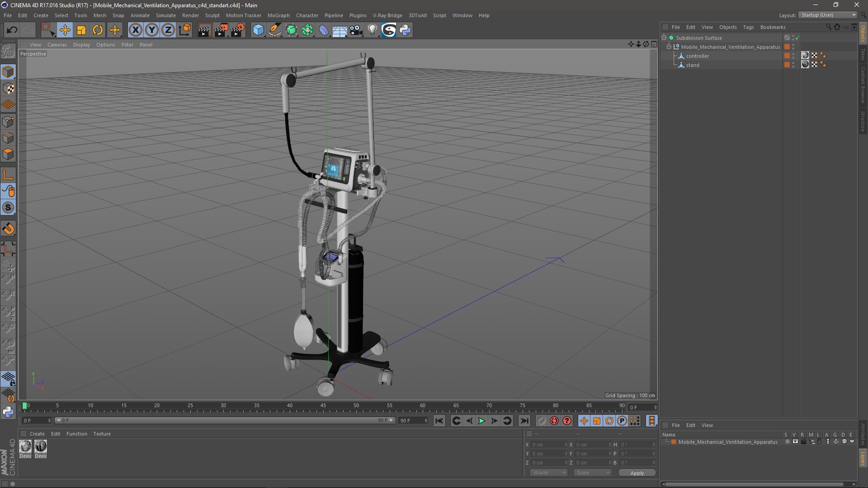Open the Objects side tab
868x488 pixels.
[x=863, y=33]
